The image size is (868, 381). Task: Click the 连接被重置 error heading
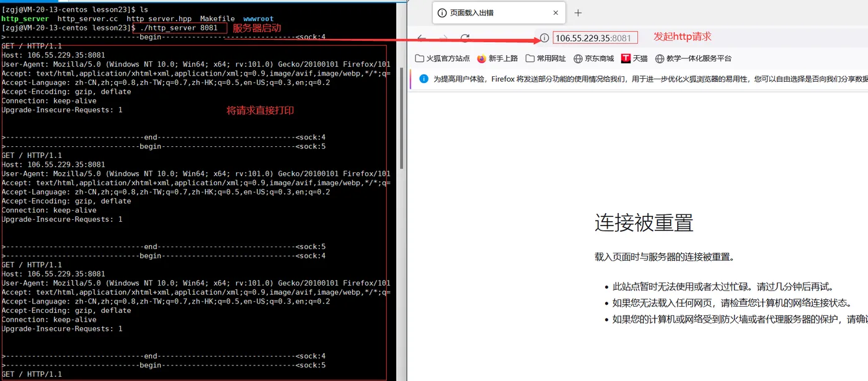644,222
